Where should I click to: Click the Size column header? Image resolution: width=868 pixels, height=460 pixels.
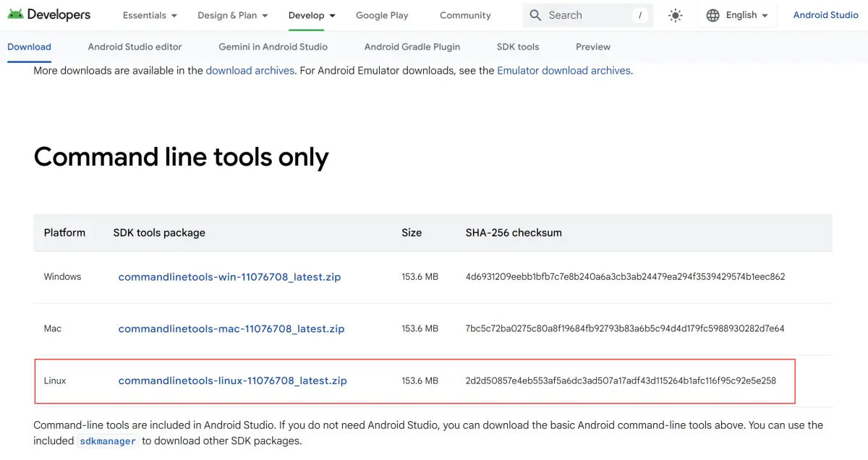coord(412,233)
